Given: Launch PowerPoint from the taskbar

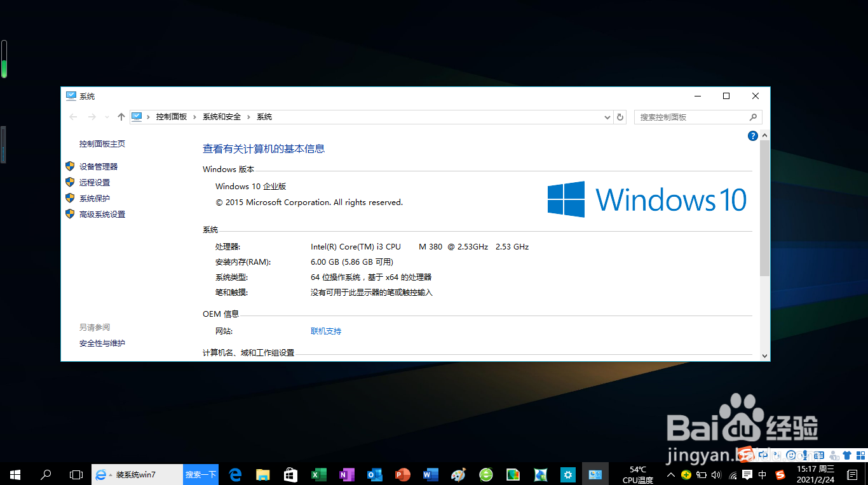Looking at the screenshot, I should coord(402,474).
